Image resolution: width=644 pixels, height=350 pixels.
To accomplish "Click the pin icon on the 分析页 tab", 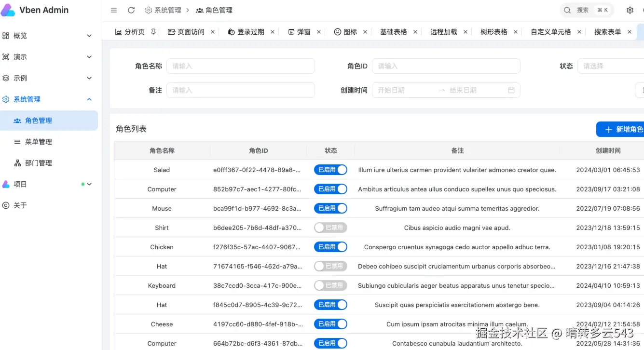I will pos(153,32).
